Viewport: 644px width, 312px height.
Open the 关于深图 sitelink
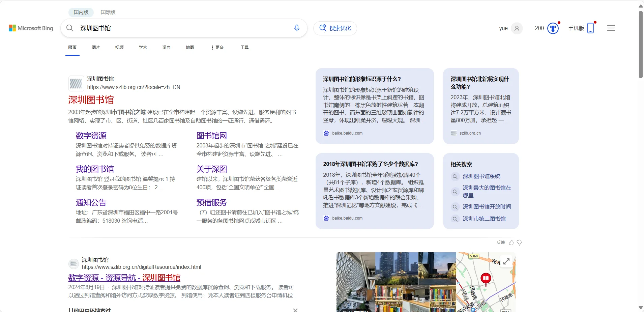(212, 169)
